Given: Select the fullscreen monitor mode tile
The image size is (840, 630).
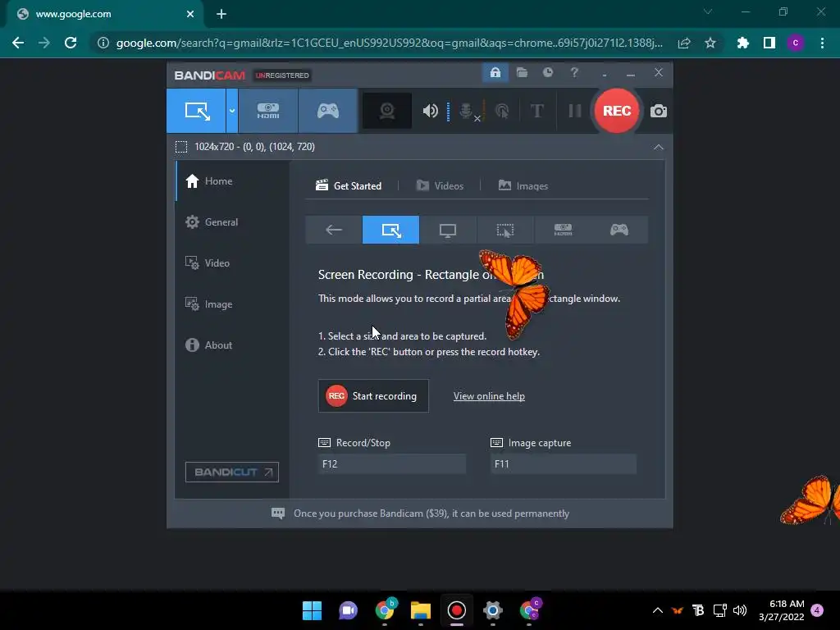Looking at the screenshot, I should click(448, 230).
